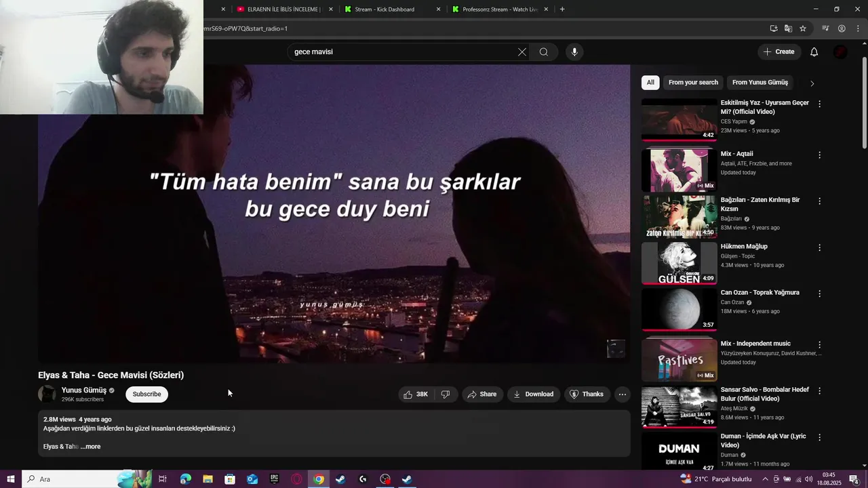
Task: Show hidden system tray icons
Action: click(x=766, y=479)
